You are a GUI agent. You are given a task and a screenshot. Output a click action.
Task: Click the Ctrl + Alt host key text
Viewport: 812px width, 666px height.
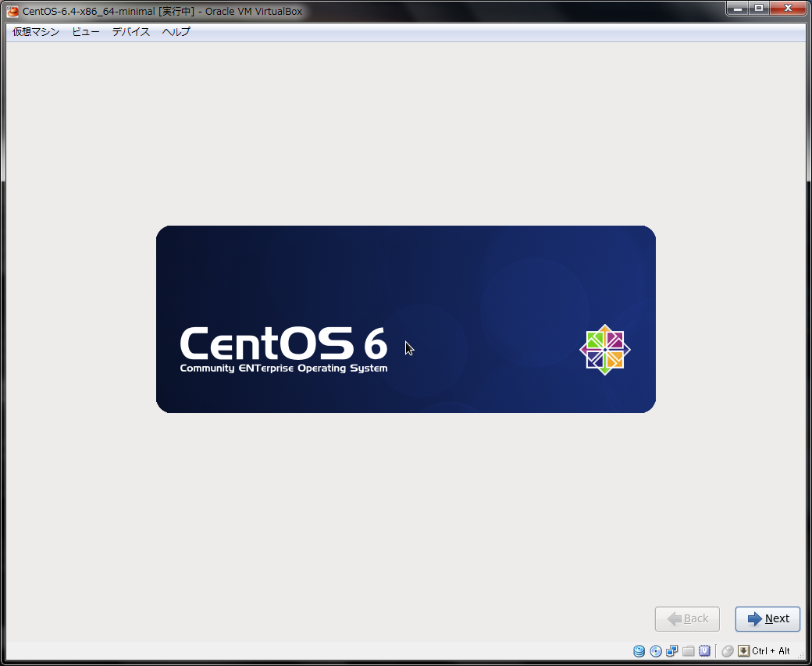[x=771, y=651]
